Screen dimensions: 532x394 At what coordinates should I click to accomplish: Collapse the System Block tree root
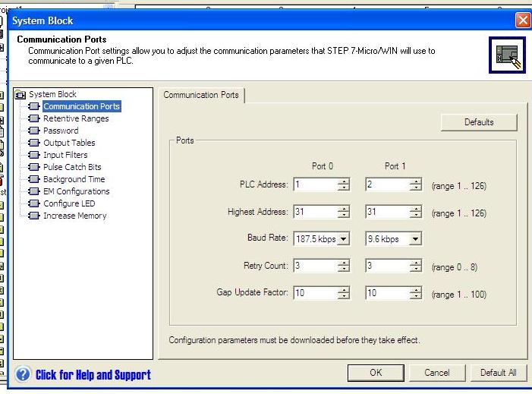point(20,95)
